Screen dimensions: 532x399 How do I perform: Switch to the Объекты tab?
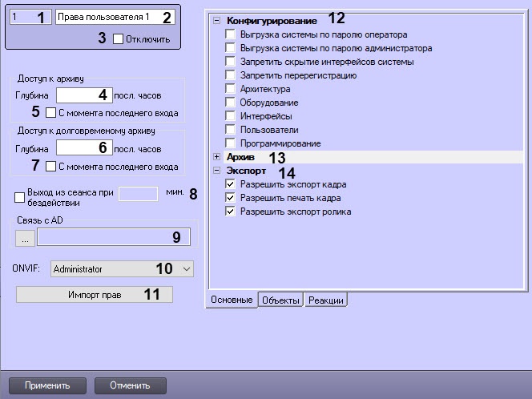280,300
